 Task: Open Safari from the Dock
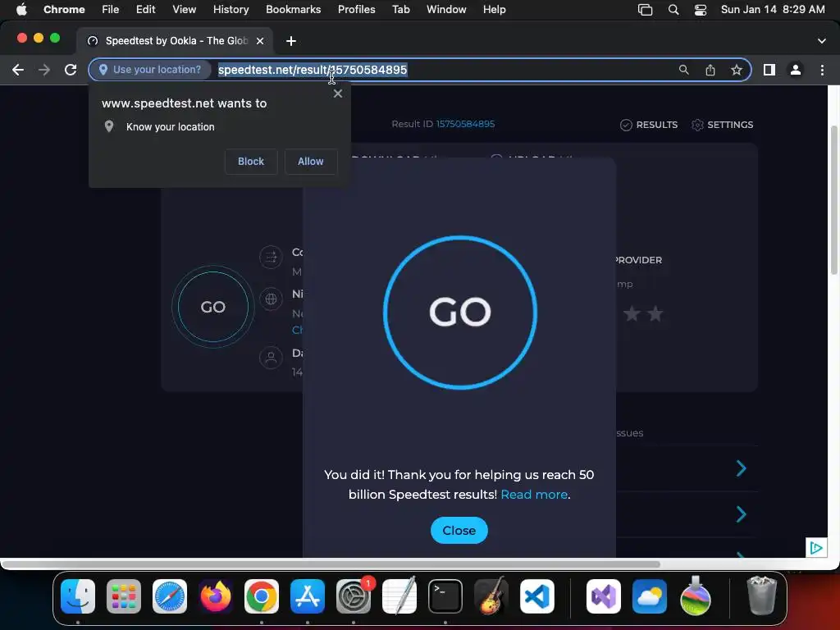[169, 596]
